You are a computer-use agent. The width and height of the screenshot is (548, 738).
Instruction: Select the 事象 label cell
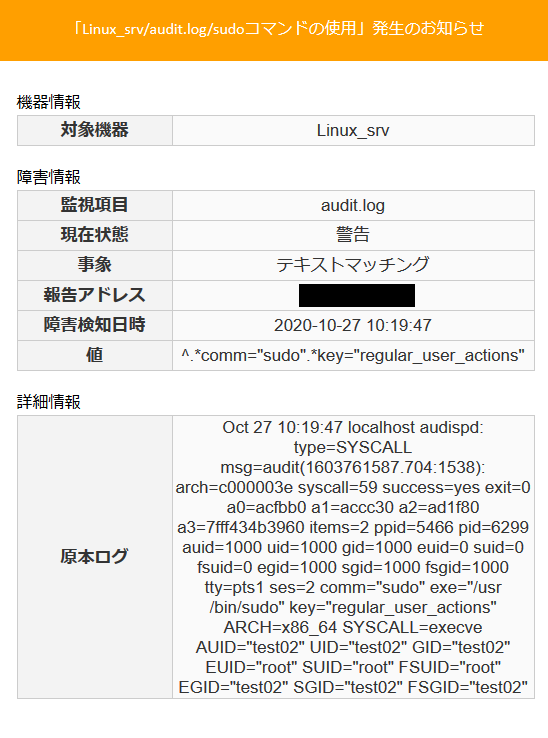coord(95,265)
